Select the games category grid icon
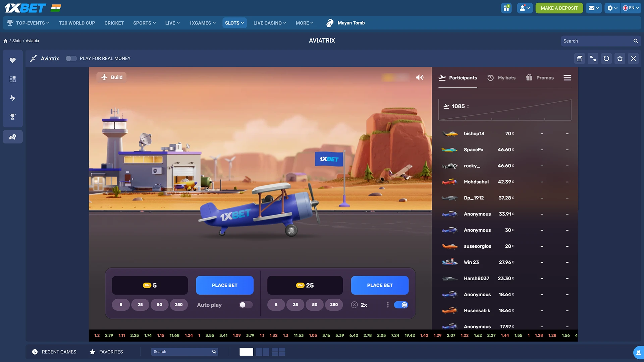644x362 pixels. tap(12, 79)
